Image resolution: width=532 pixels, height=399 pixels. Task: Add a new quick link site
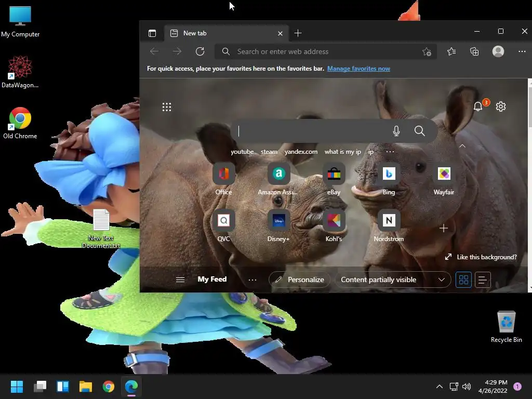[x=444, y=228]
